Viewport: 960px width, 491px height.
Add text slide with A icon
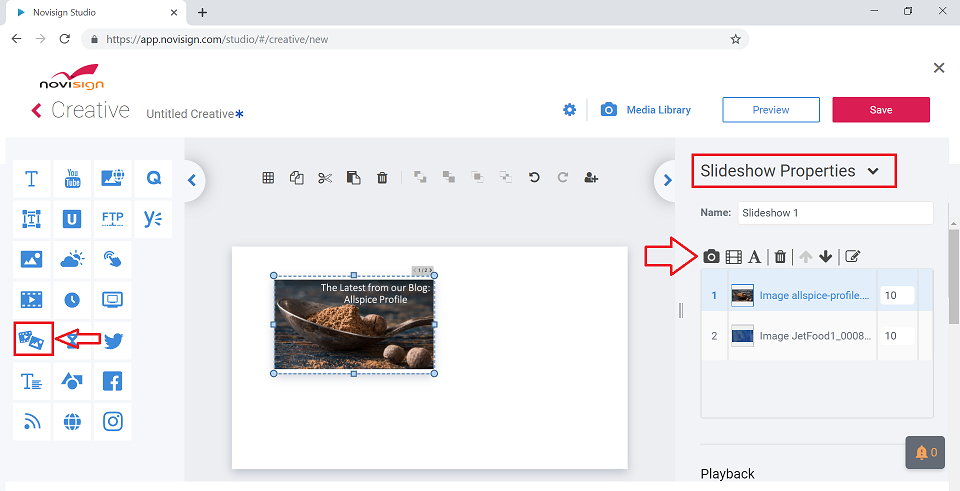755,257
